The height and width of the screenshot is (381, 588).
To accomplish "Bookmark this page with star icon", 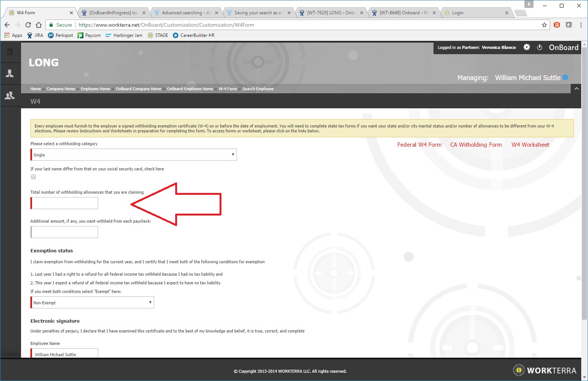I will click(x=544, y=25).
